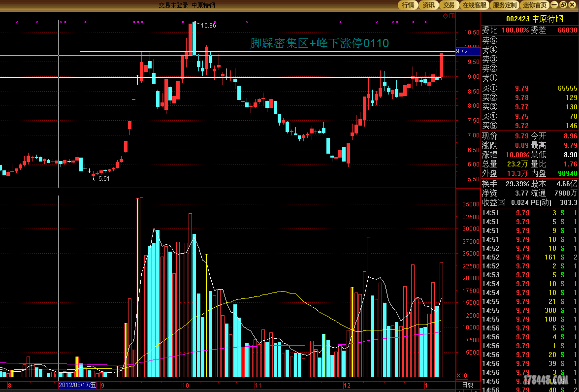Go to 迷你首页 mini homepage
579x392 pixels.
click(535, 5)
